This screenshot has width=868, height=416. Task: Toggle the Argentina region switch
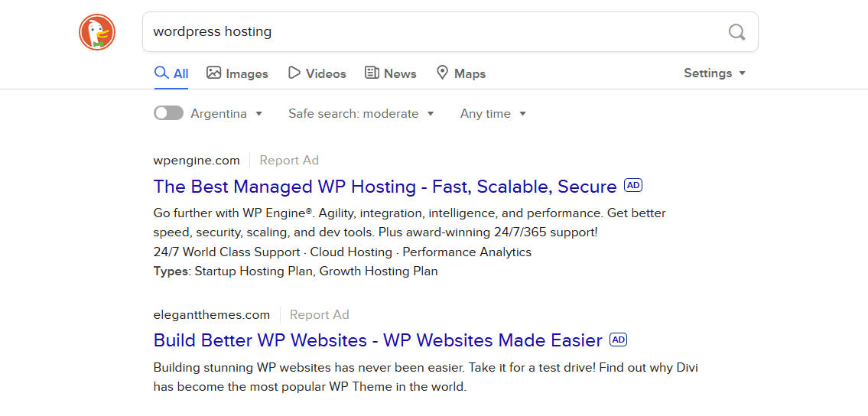(168, 113)
